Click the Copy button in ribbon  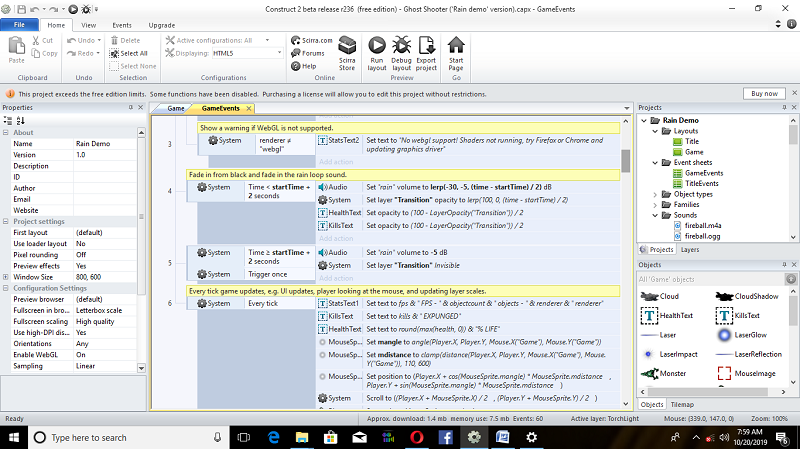(44, 53)
